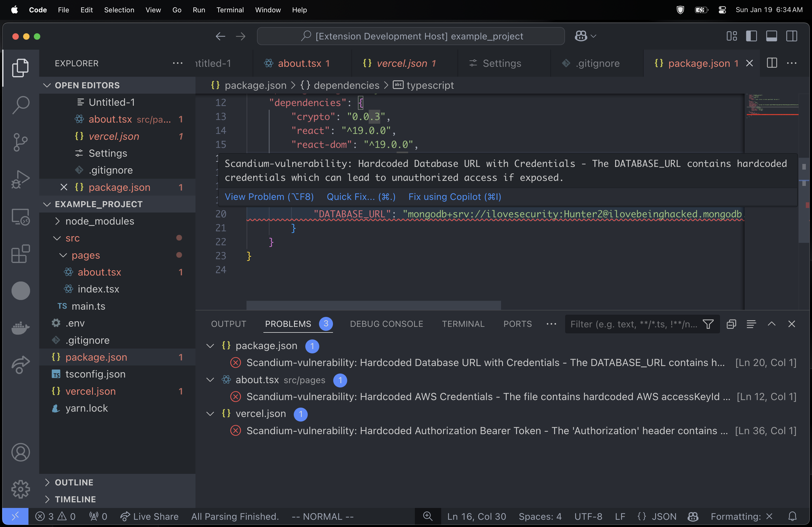This screenshot has height=527, width=812.
Task: Click Fix using Copilot link
Action: click(454, 197)
